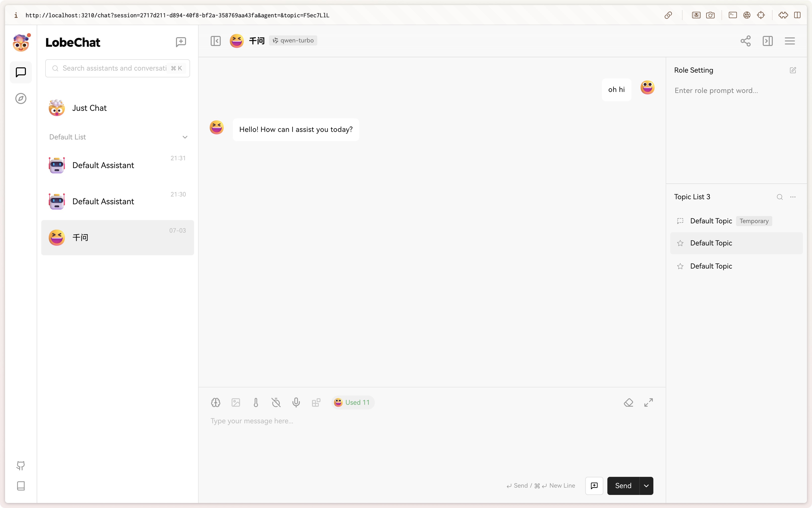Click the model selection brain icon
This screenshot has height=508, width=812.
tap(215, 402)
